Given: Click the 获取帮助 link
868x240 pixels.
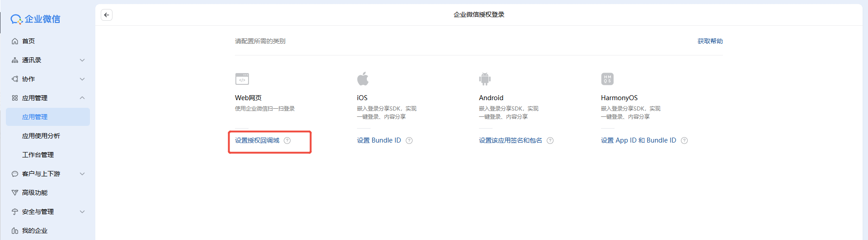Looking at the screenshot, I should point(710,41).
